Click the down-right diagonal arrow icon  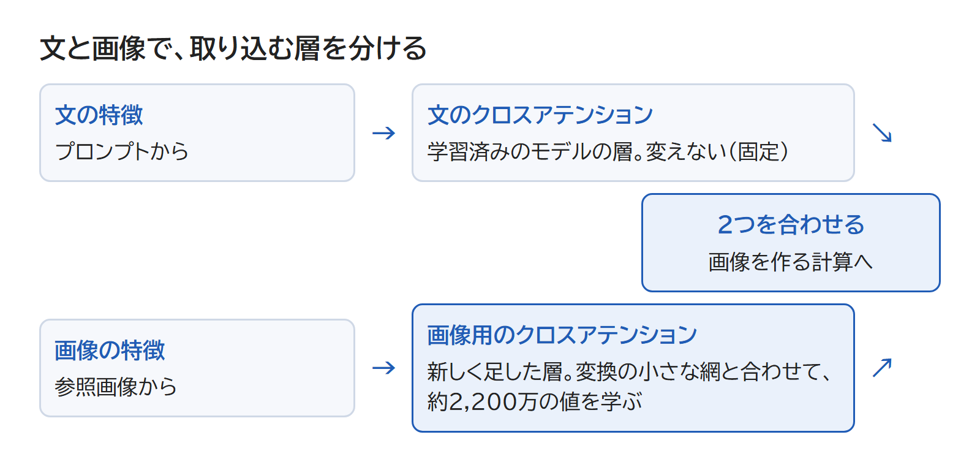click(882, 133)
